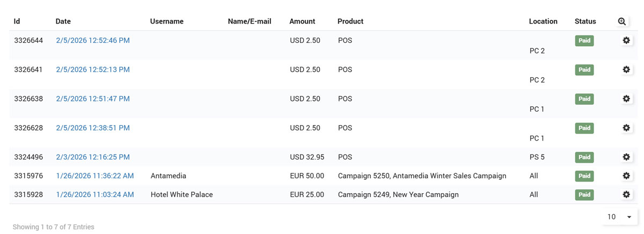
Task: Click the Status column header
Action: click(585, 21)
